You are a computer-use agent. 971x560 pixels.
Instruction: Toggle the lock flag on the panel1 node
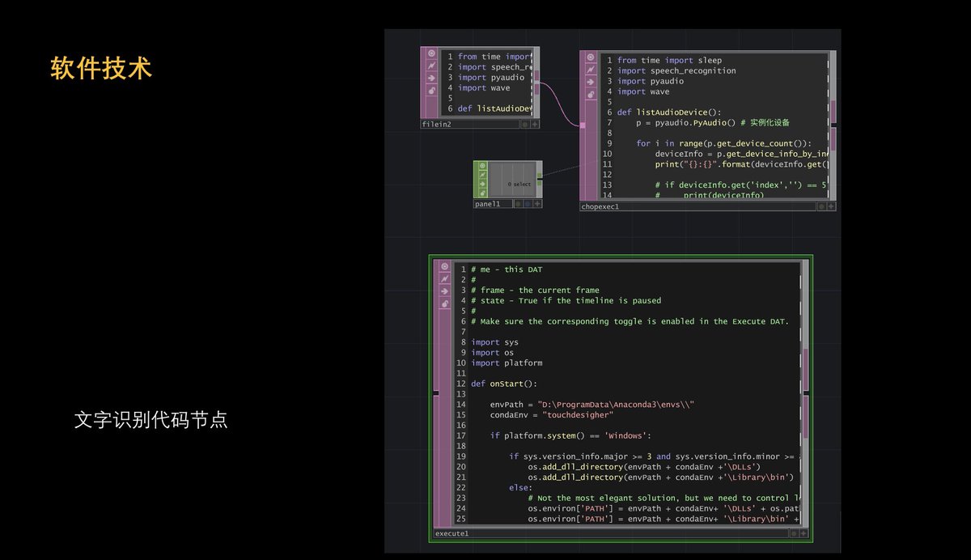(482, 193)
